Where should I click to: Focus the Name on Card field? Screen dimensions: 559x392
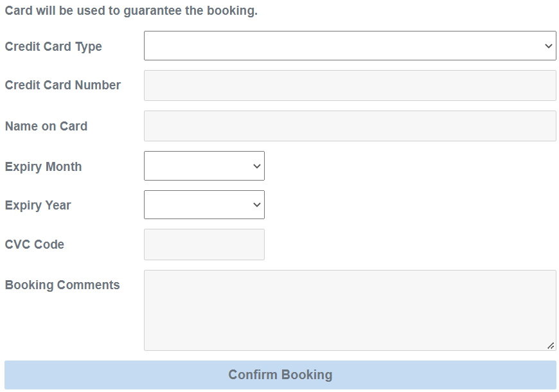[x=350, y=126]
